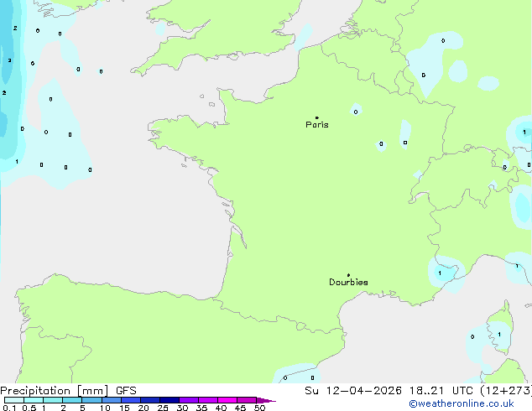This screenshot has height=411, width=532.
Task: Select the Dourbies city label
Action: [348, 283]
